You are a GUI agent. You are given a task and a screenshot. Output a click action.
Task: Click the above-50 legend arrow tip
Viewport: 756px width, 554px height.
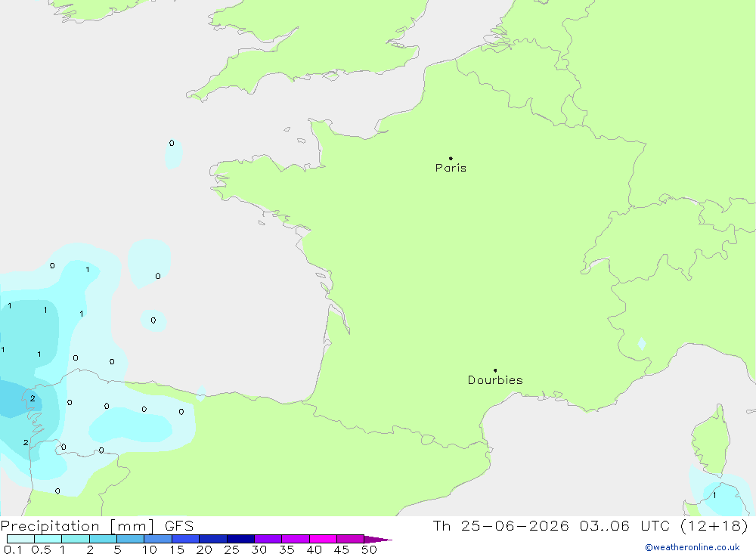379,540
